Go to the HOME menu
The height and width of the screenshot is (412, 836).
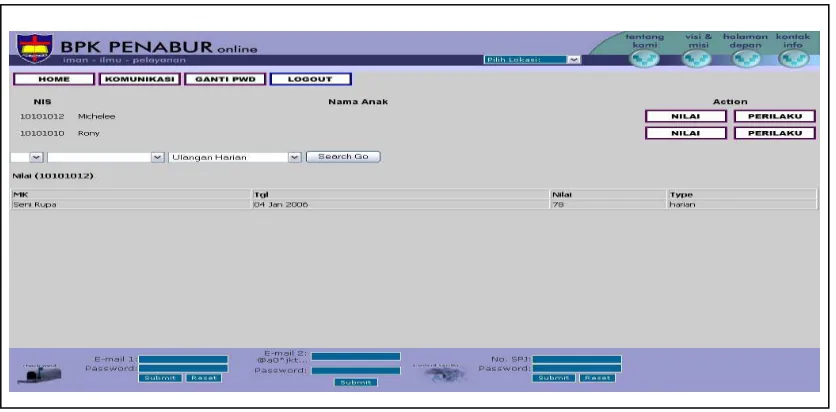(x=54, y=79)
